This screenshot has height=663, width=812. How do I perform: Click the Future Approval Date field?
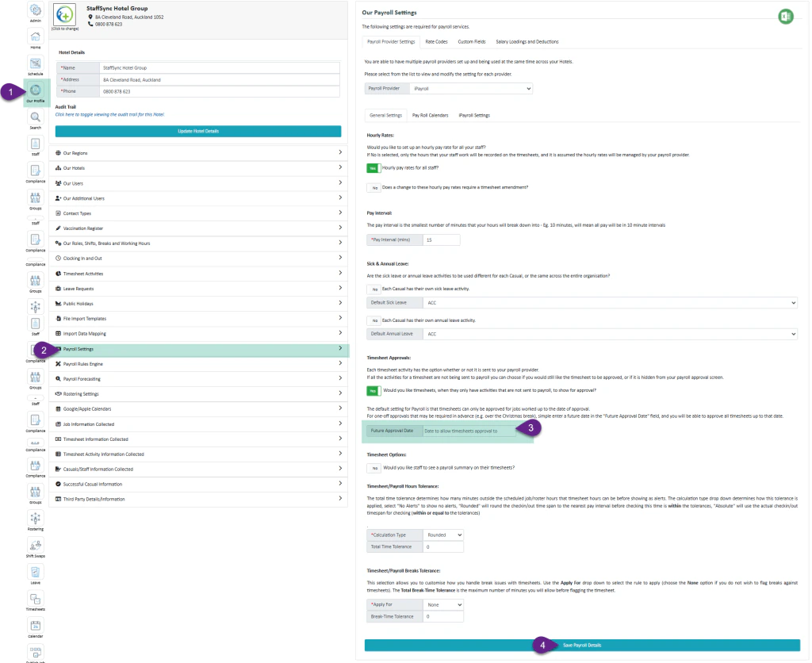coord(469,431)
